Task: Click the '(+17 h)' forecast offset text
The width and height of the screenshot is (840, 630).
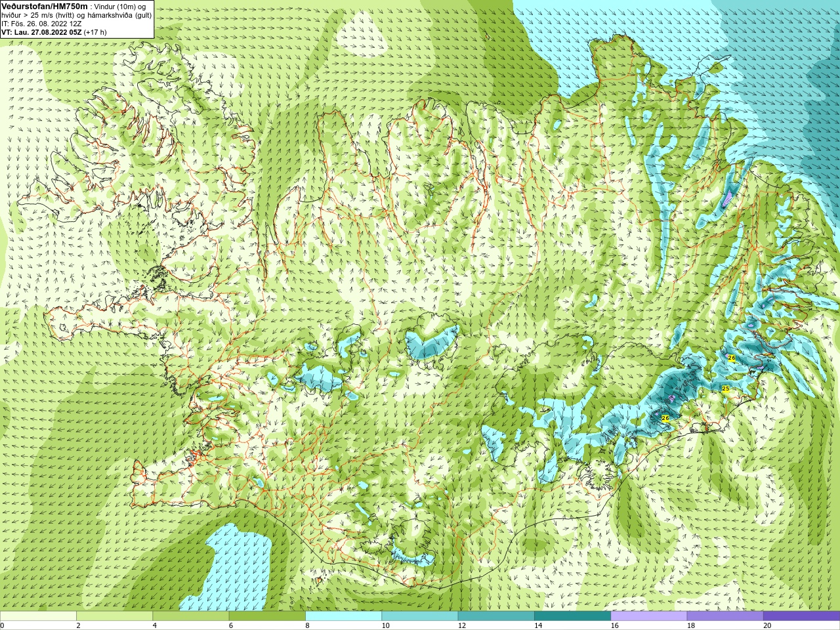Action: (95, 31)
